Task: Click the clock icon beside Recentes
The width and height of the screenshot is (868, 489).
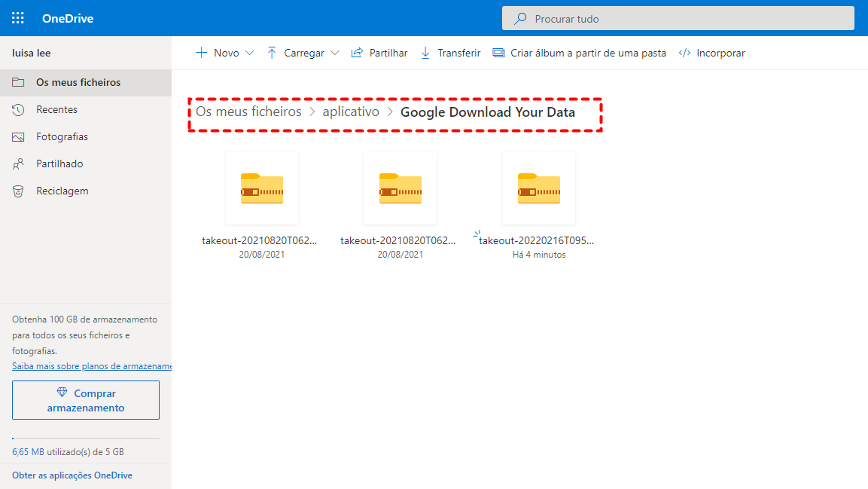Action: click(18, 110)
